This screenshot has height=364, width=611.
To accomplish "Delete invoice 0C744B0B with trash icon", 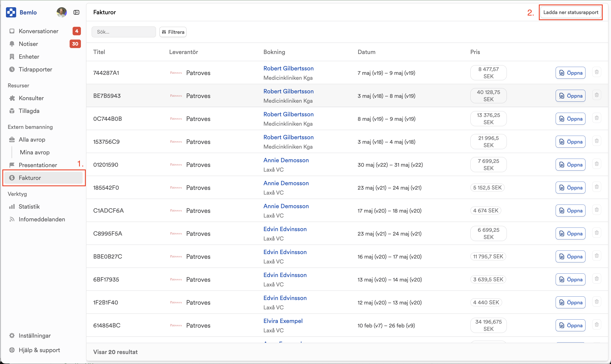I will click(597, 118).
